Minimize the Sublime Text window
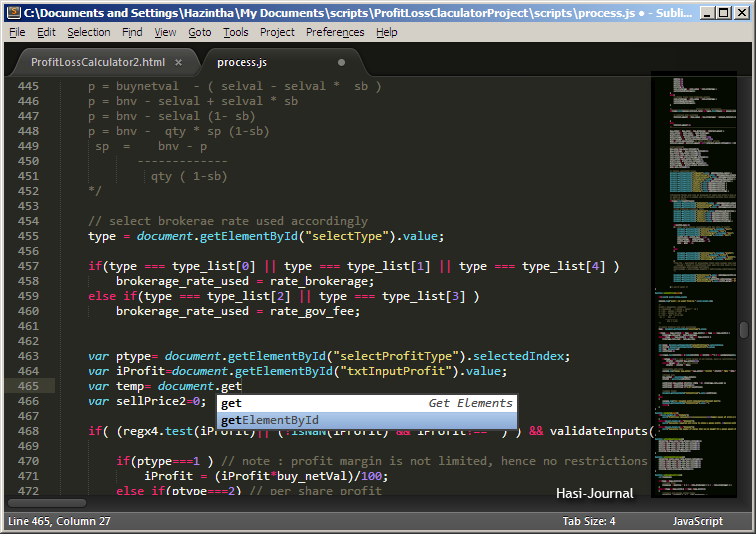 pos(707,13)
